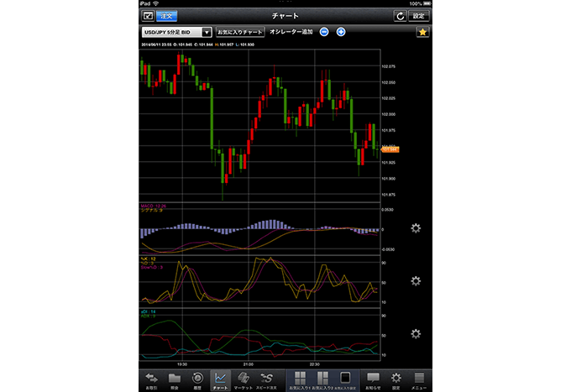Open the DI/ADX indicator gear settings

tap(415, 334)
